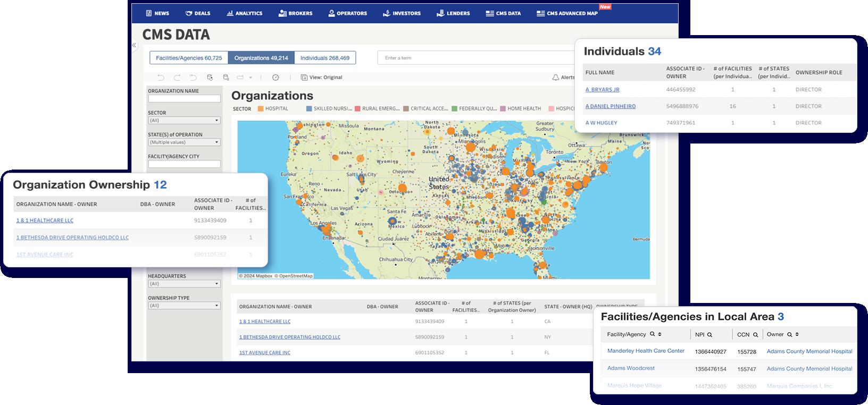Click the search icon next to Facility/Agency header

[653, 334]
